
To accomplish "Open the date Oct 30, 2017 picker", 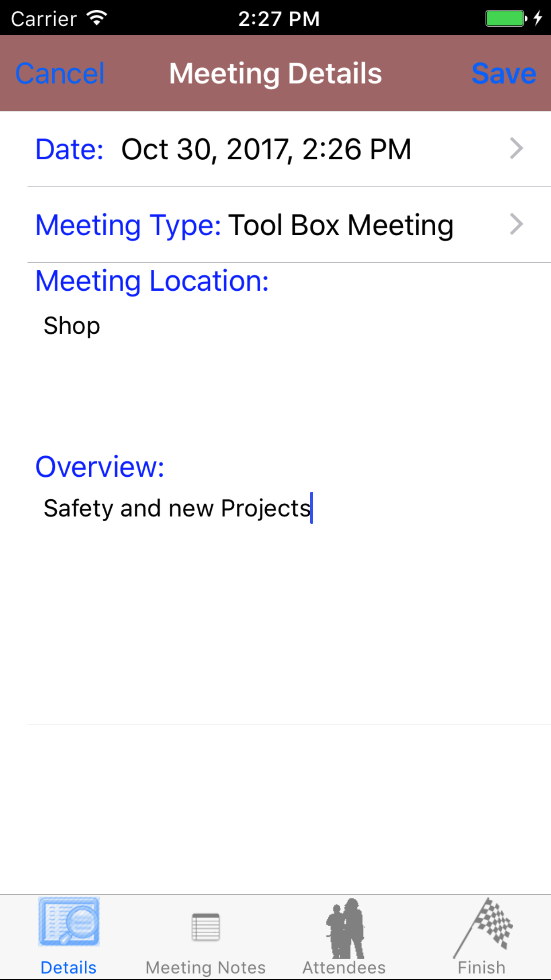I will click(x=266, y=149).
